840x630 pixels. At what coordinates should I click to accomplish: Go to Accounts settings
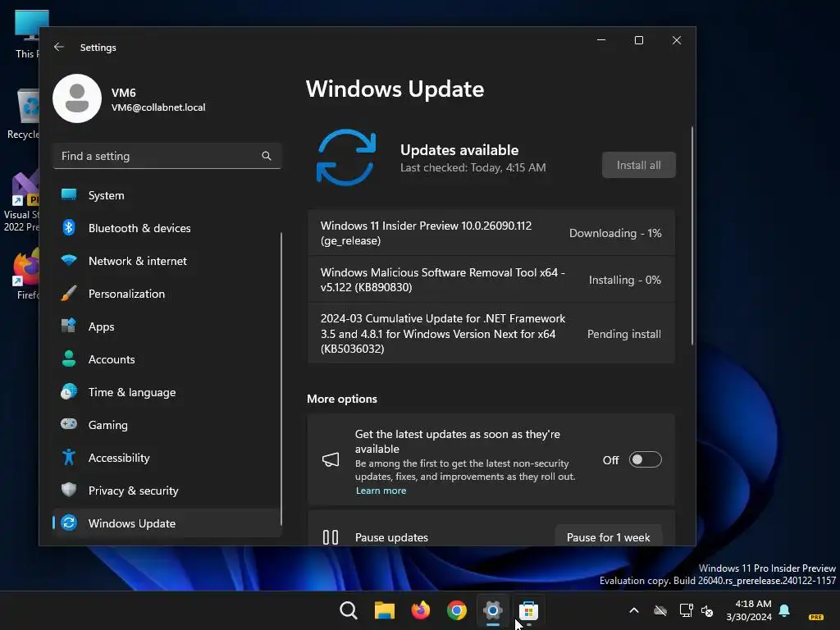[167, 359]
